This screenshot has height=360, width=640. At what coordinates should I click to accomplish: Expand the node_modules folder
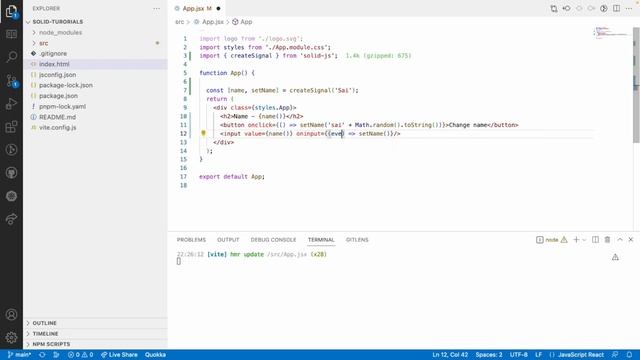pos(60,32)
